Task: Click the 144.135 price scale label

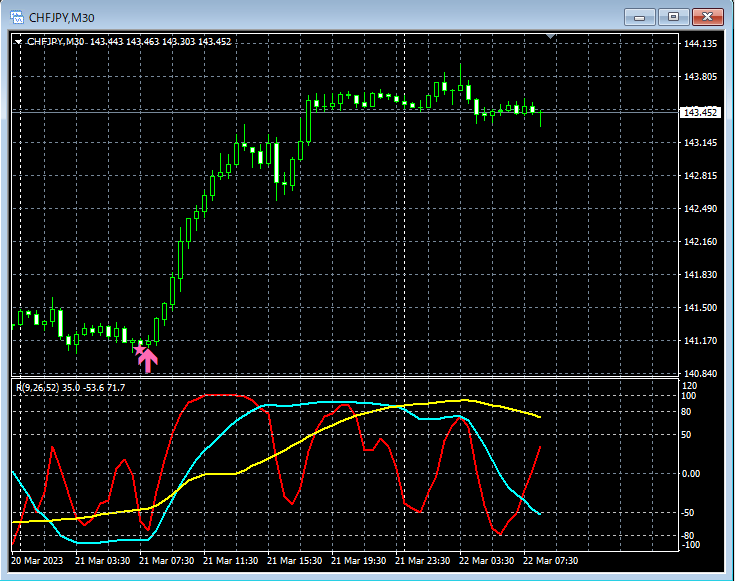Action: (700, 44)
